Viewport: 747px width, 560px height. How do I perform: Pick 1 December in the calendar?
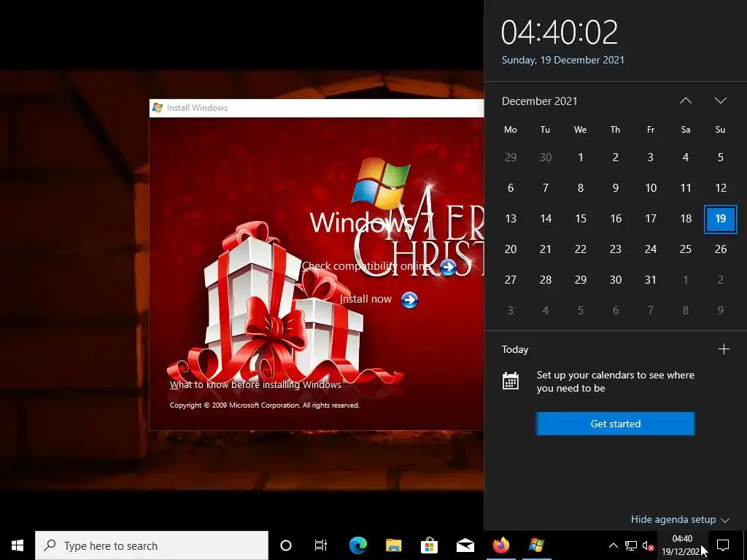(580, 157)
